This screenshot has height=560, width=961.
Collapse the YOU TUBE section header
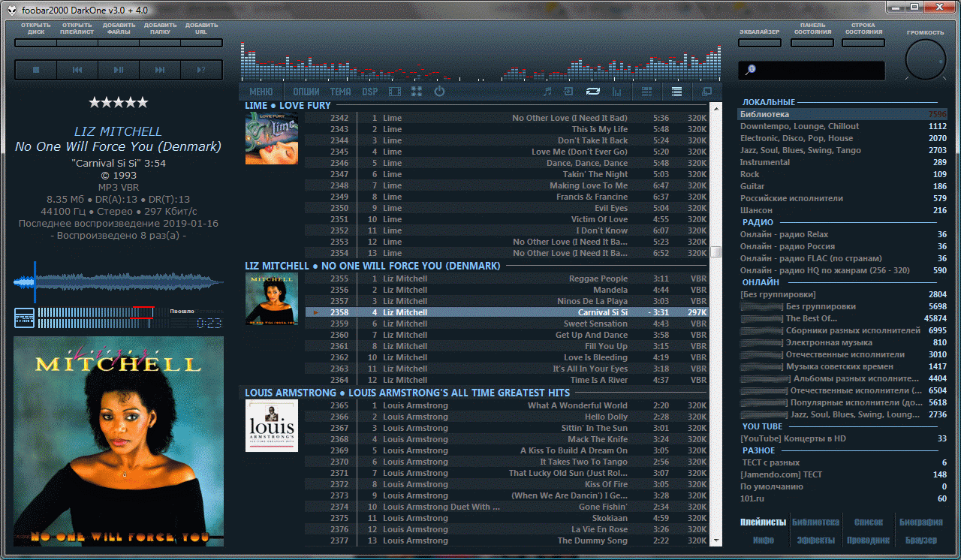pos(762,426)
